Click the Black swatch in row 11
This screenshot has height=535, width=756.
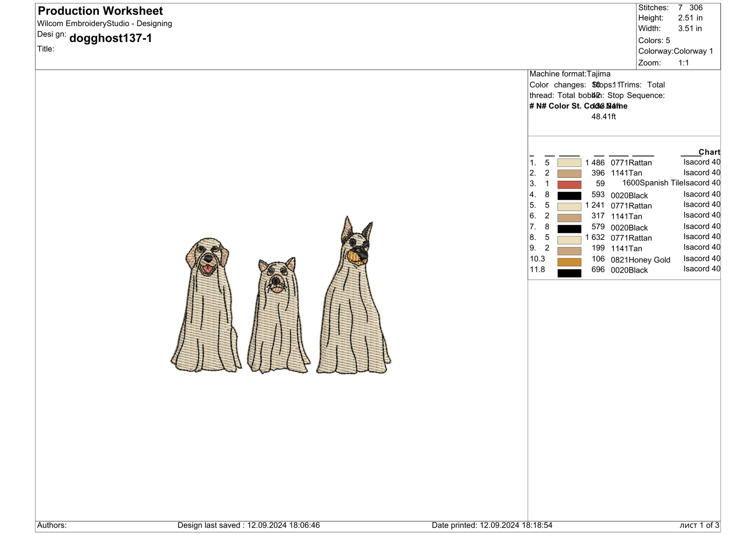tap(569, 273)
